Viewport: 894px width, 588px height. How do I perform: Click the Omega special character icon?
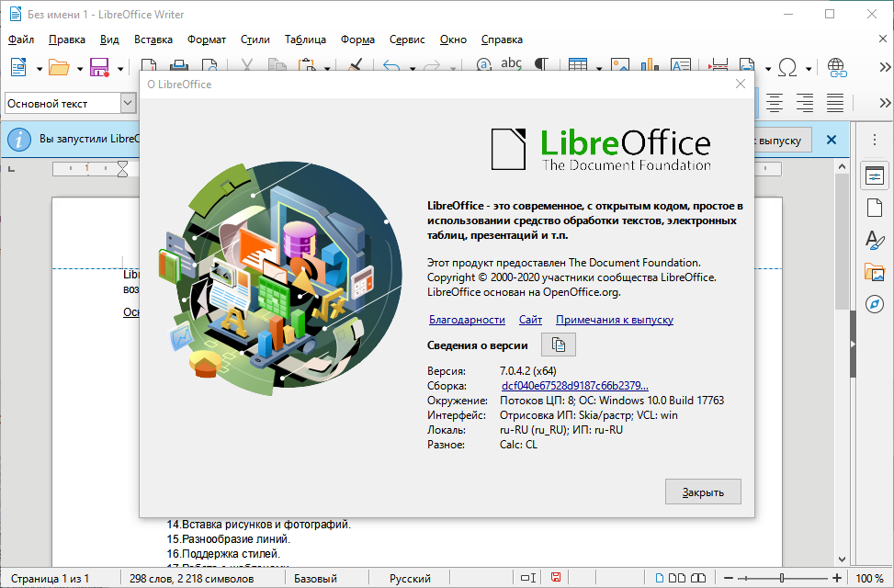(x=787, y=67)
